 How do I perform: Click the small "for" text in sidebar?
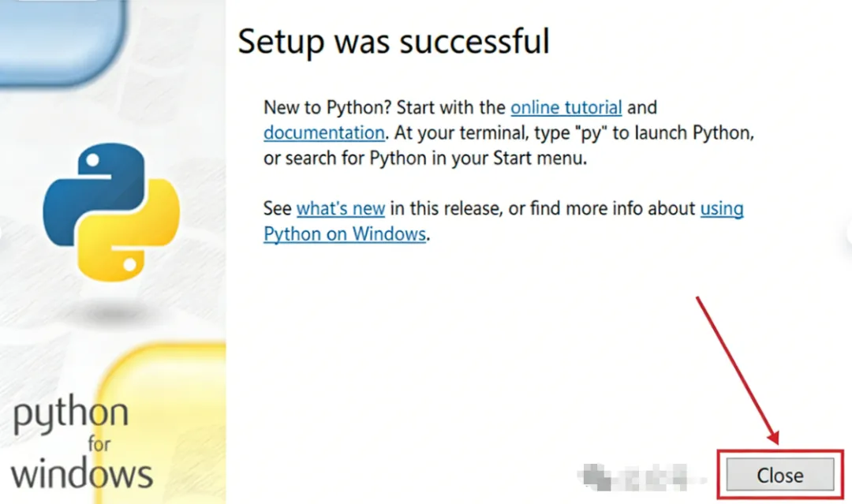coord(99,444)
